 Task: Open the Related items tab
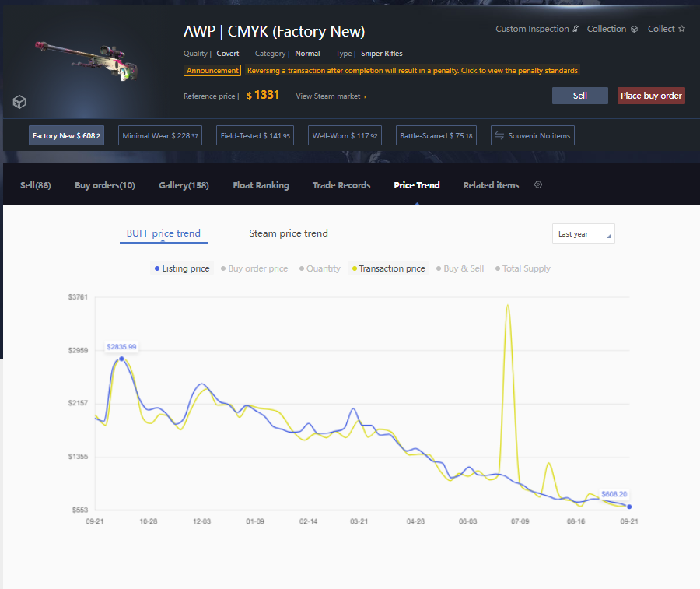pyautogui.click(x=491, y=185)
